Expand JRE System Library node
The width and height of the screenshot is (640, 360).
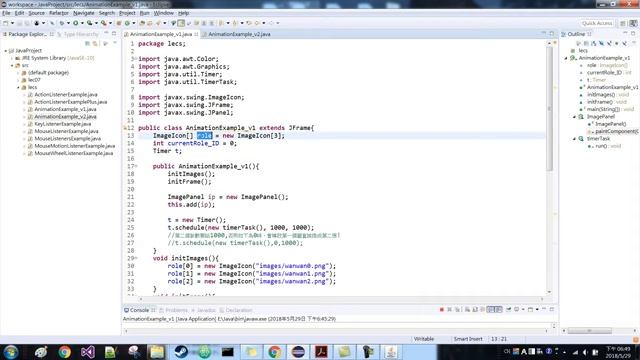pyautogui.click(x=12, y=58)
